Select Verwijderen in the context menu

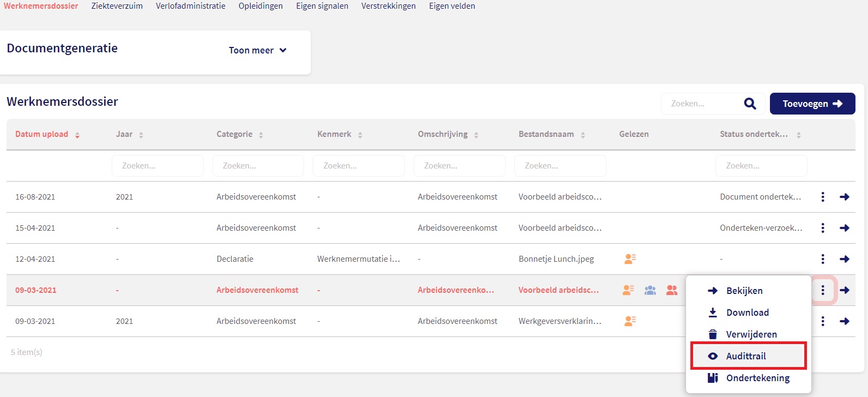coord(751,334)
